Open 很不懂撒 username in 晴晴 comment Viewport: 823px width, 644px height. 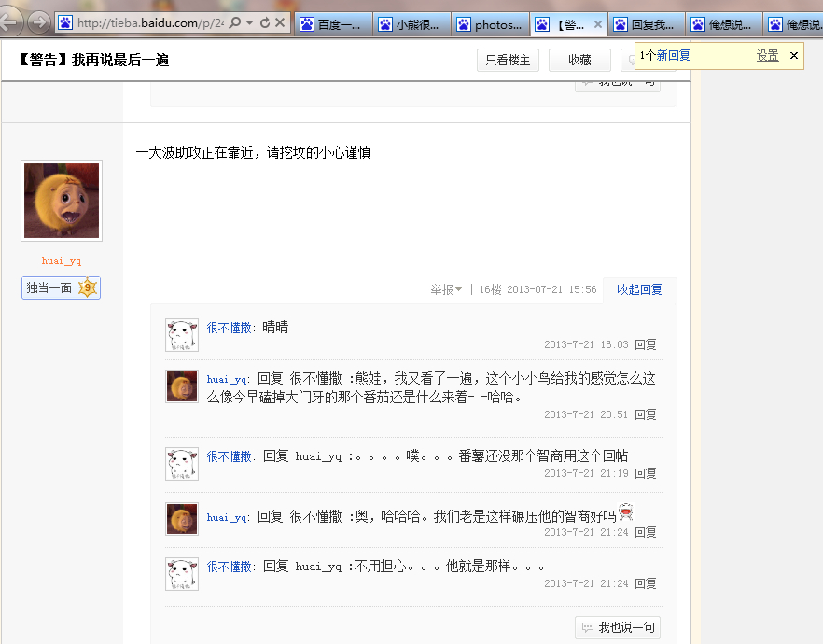[229, 328]
